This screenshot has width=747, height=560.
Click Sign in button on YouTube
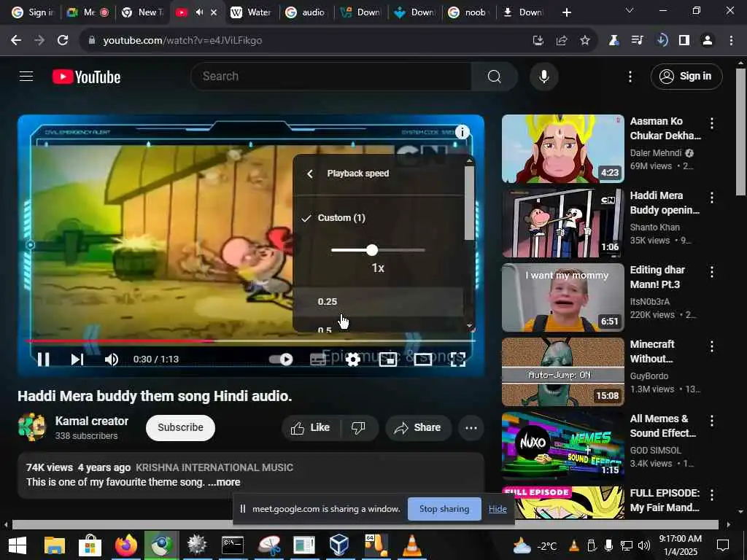(686, 76)
